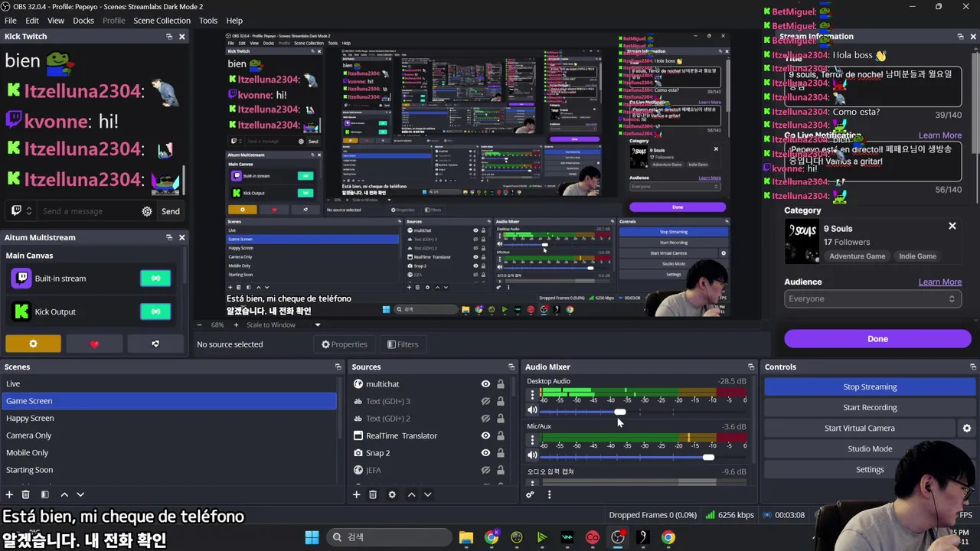Viewport: 980px width, 551px height.
Task: Move scene up with arrow icon
Action: [x=64, y=495]
